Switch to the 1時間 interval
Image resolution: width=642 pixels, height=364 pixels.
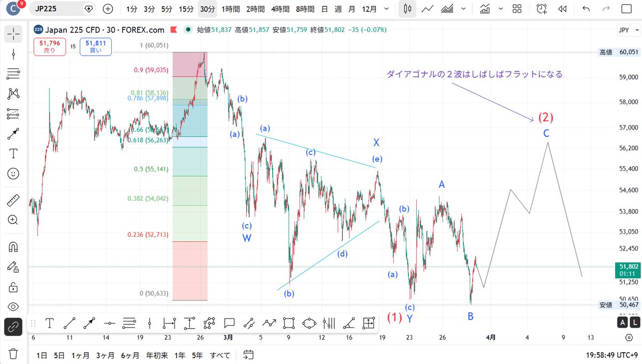pos(230,9)
